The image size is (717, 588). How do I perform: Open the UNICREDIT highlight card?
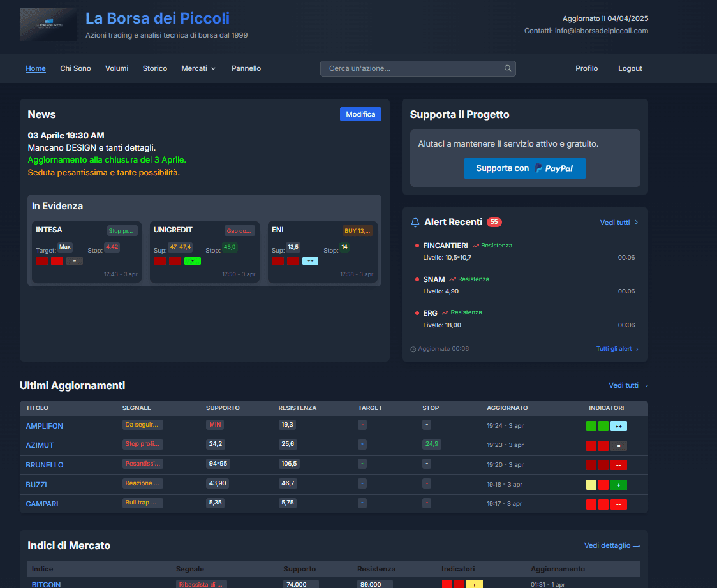coord(204,252)
